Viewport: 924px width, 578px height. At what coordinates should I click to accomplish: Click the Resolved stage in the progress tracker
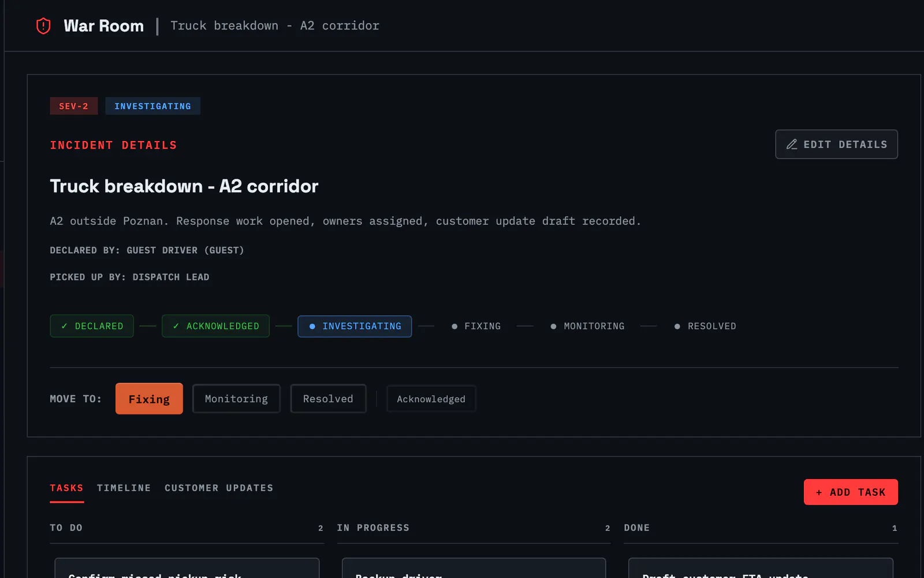click(x=705, y=326)
